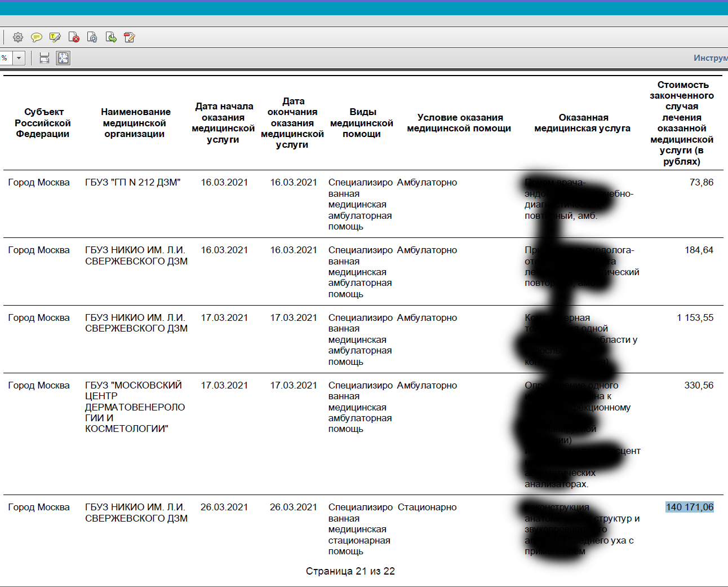This screenshot has height=587, width=728.
Task: Open the settings gear in the toolbar
Action: point(18,37)
